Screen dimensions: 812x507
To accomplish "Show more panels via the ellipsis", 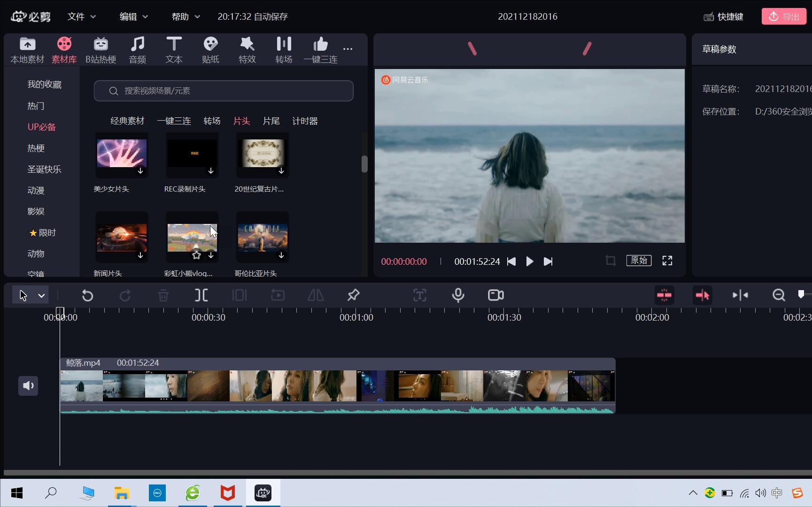I will (348, 49).
